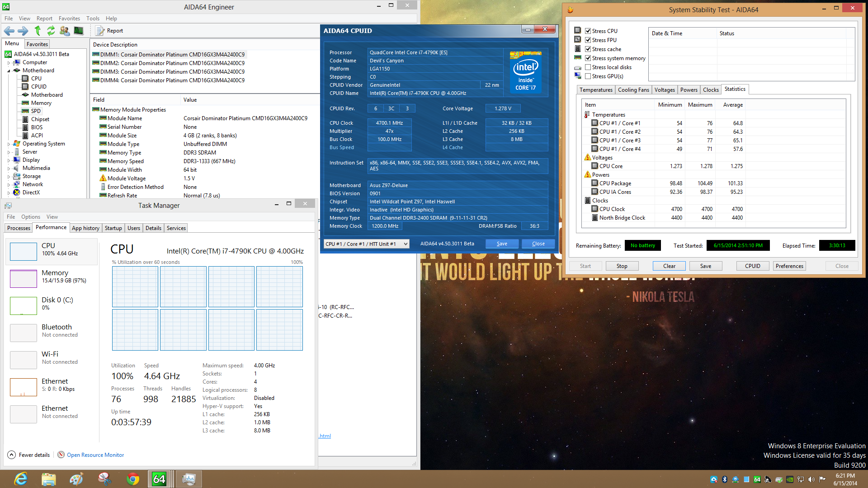Viewport: 868px width, 488px height.
Task: Expand the Multimedia tree node
Action: pyautogui.click(x=9, y=168)
